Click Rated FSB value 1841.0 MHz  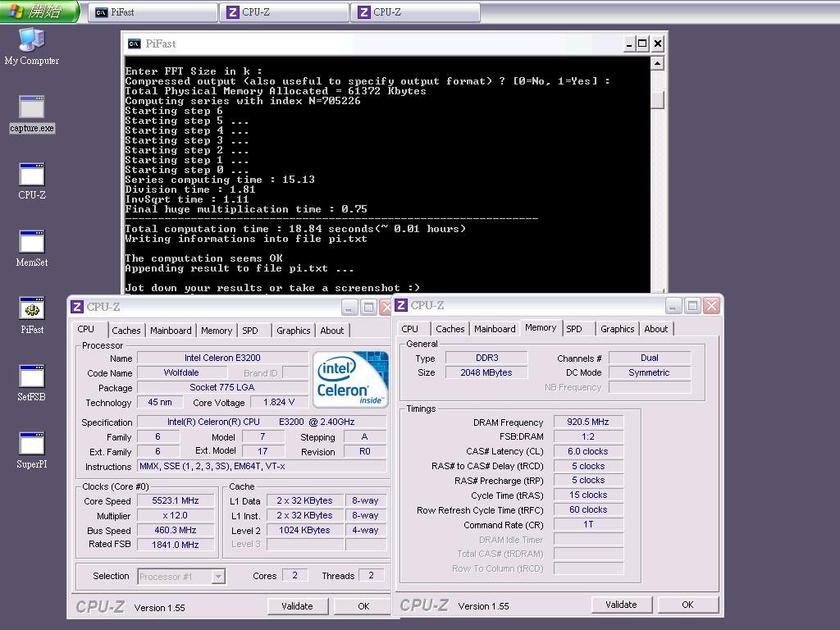176,545
